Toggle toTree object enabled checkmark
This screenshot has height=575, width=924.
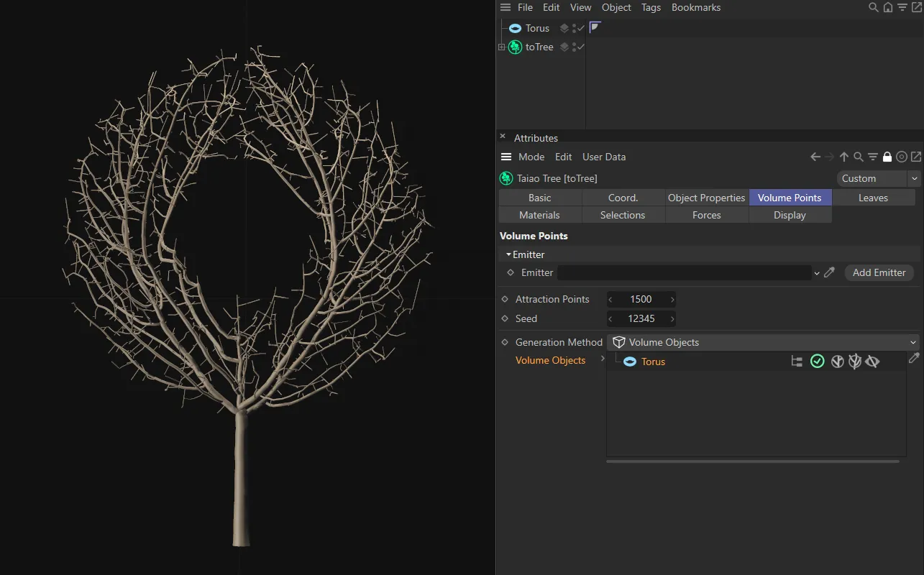[581, 47]
